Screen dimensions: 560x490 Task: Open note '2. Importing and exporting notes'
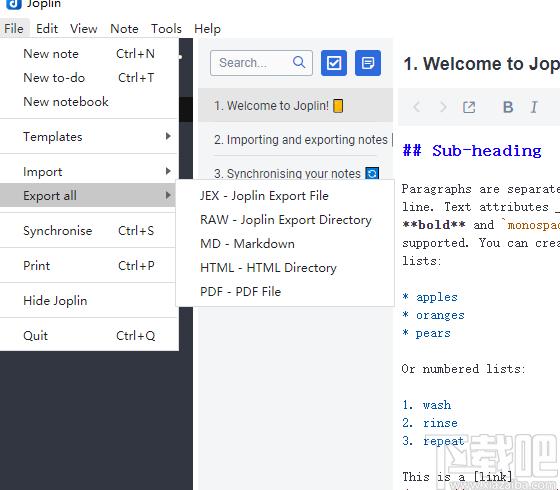point(295,139)
